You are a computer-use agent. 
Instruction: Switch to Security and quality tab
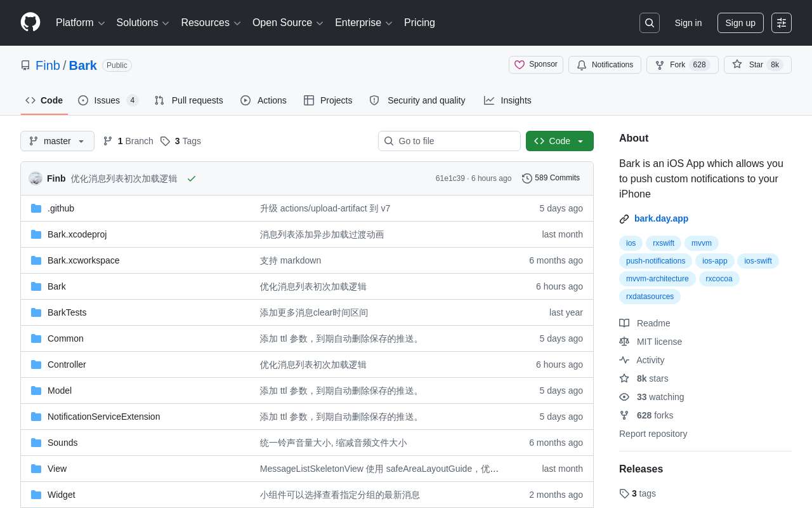tap(417, 100)
